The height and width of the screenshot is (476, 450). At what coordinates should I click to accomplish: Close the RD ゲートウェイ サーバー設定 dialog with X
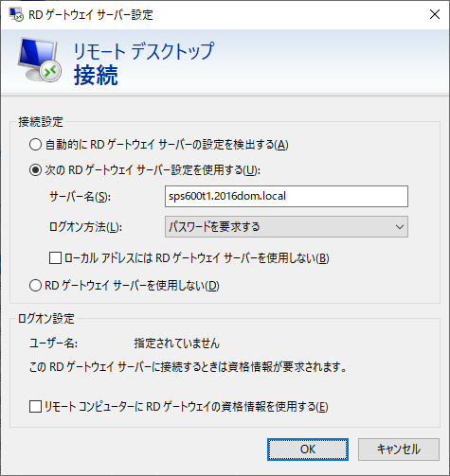[x=435, y=14]
